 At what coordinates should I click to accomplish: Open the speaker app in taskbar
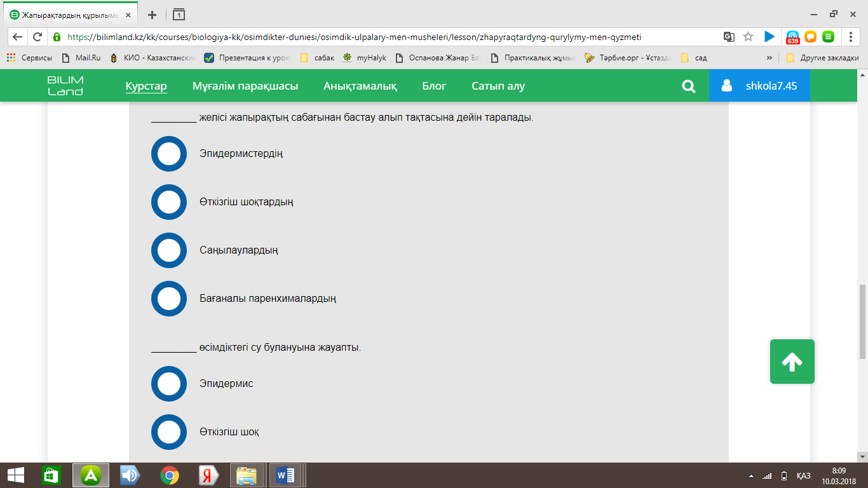click(x=130, y=475)
